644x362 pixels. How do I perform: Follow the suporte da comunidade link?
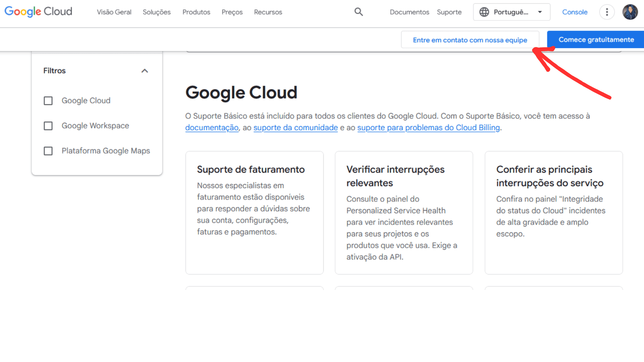296,128
